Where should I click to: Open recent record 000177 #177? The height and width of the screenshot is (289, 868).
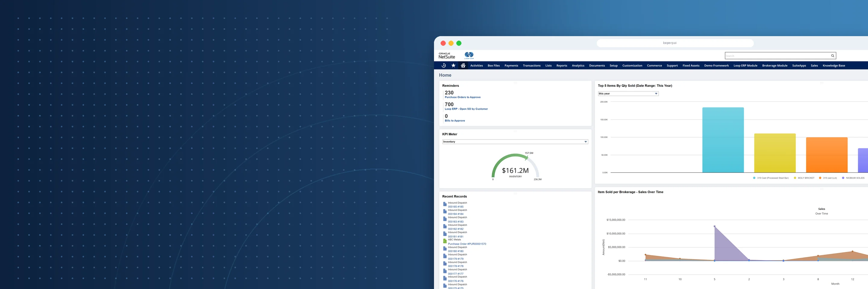tap(456, 274)
